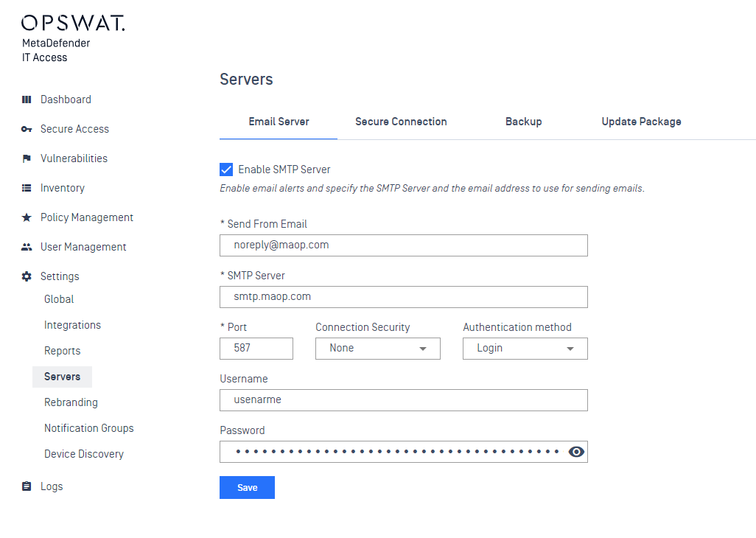Open the Backup tab
Image resolution: width=756 pixels, height=538 pixels.
pos(524,122)
